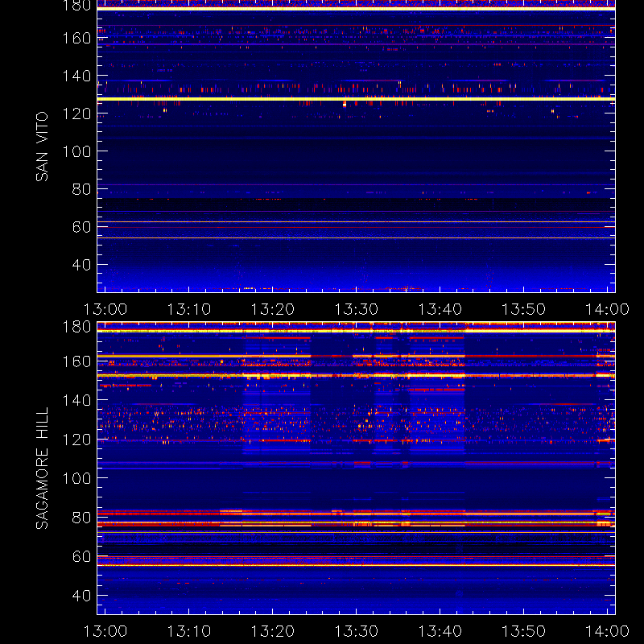The image size is (644, 644).
Task: Click the 40 tick label on Sagamore Hill axis
Action: click(82, 596)
